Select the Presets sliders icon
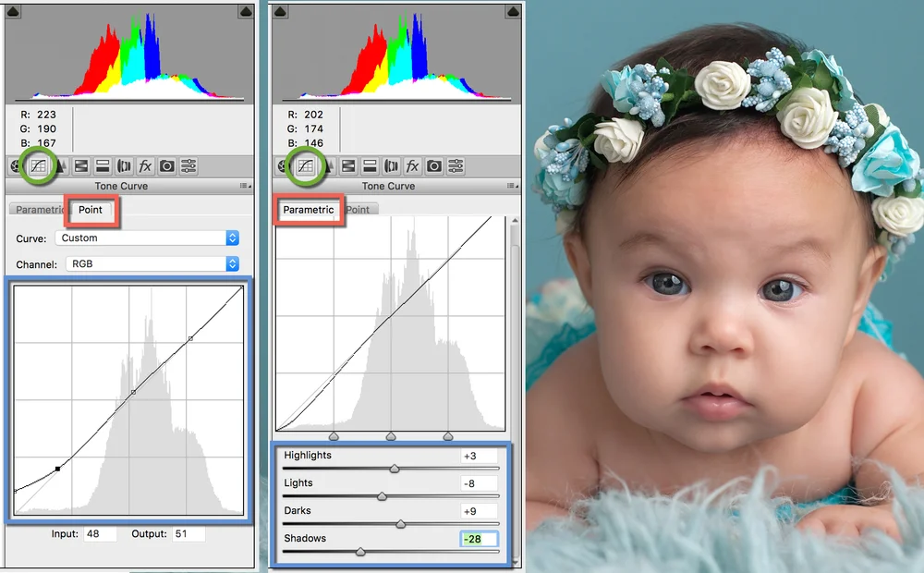 189,166
